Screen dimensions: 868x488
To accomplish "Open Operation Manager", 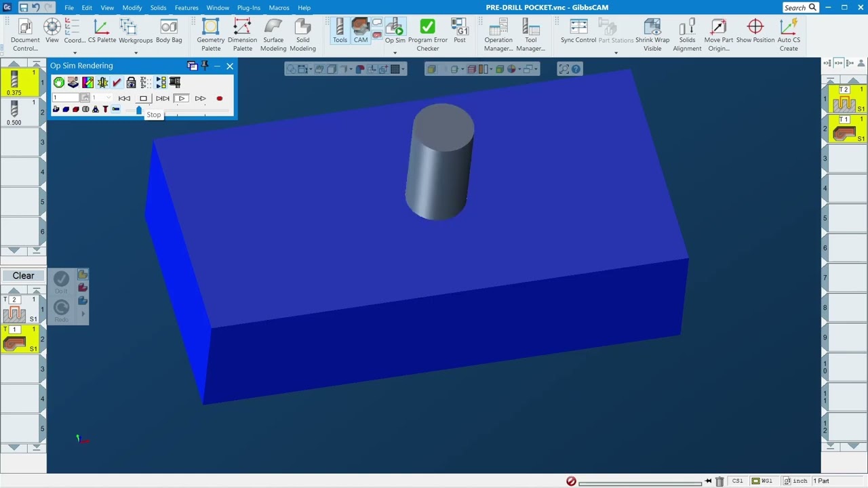I will [x=498, y=35].
